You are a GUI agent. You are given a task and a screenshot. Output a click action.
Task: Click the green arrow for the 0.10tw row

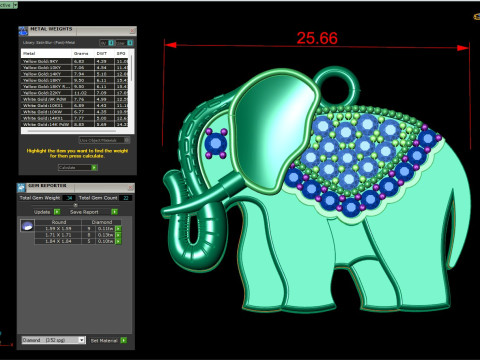coord(118,241)
